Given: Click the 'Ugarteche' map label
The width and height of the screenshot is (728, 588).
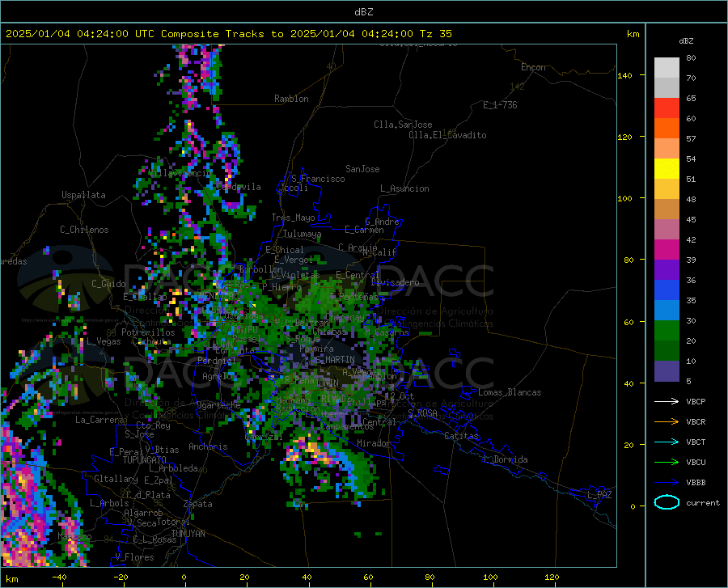Looking at the screenshot, I should [218, 404].
